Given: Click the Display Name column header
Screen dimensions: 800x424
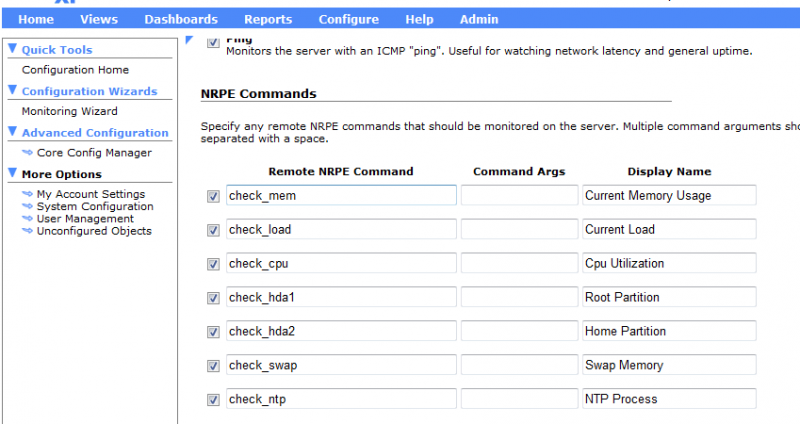Looking at the screenshot, I should (669, 171).
